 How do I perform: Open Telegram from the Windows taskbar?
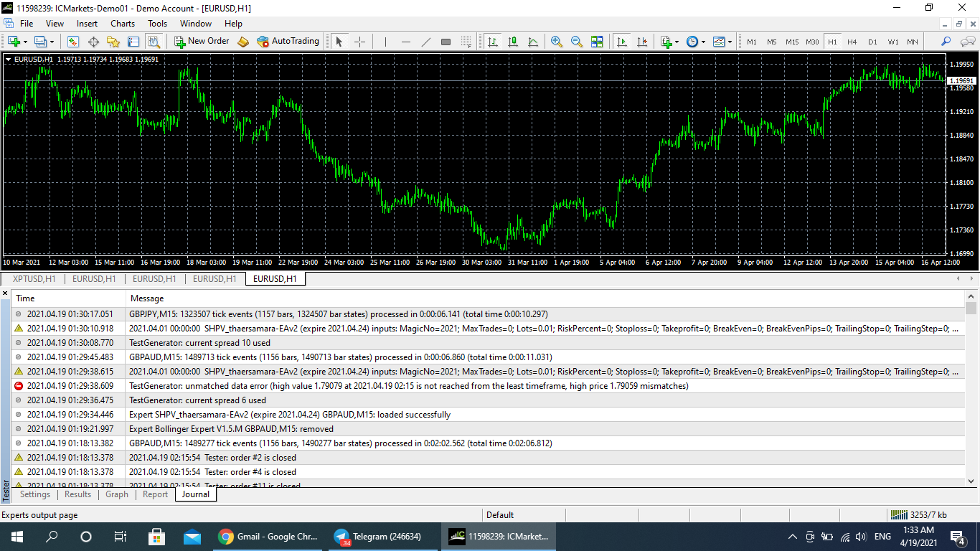[x=378, y=537]
